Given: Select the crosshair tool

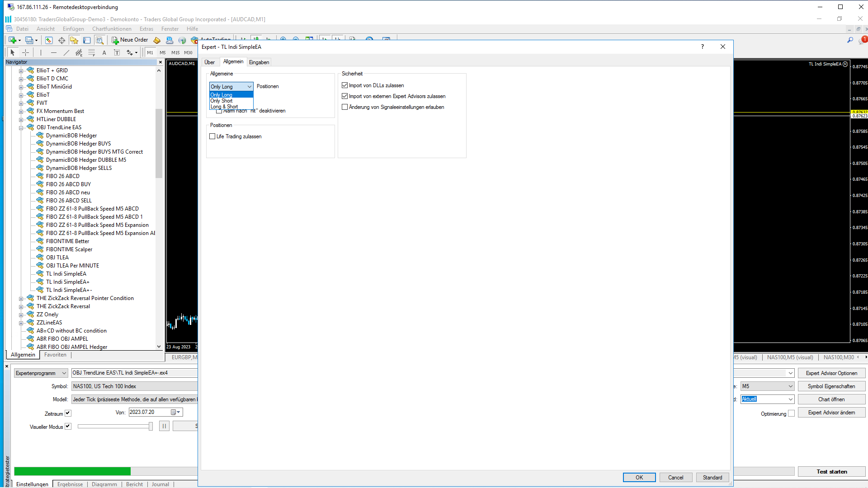Looking at the screenshot, I should [26, 52].
